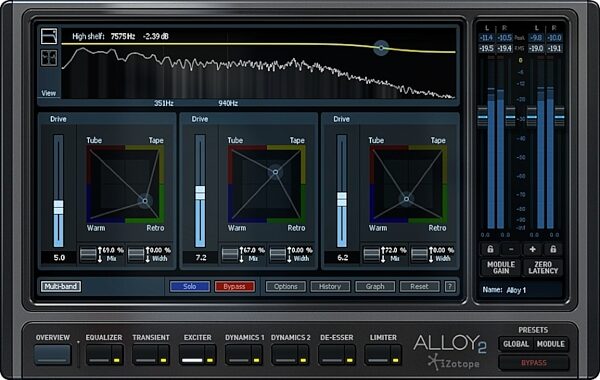Select the Dynamics 2 module button

(285, 355)
